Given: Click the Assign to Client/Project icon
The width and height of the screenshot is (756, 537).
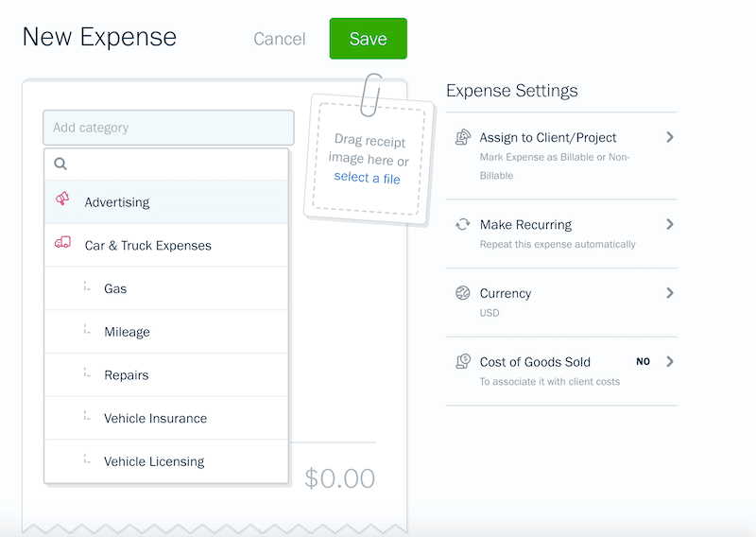Looking at the screenshot, I should click(x=463, y=138).
